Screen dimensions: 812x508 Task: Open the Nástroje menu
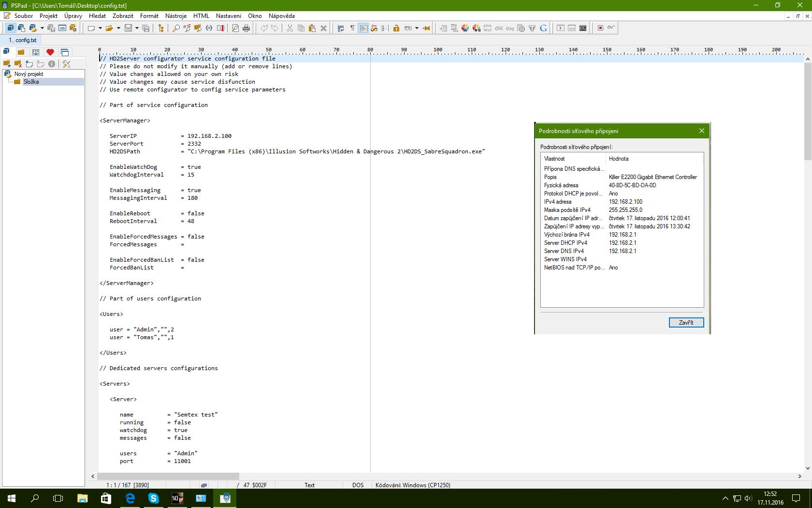point(176,16)
